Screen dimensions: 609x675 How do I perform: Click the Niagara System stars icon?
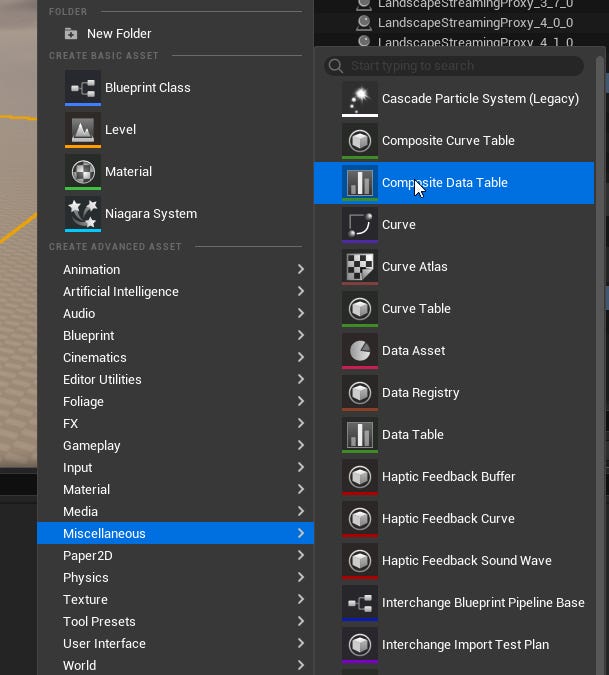click(x=83, y=214)
